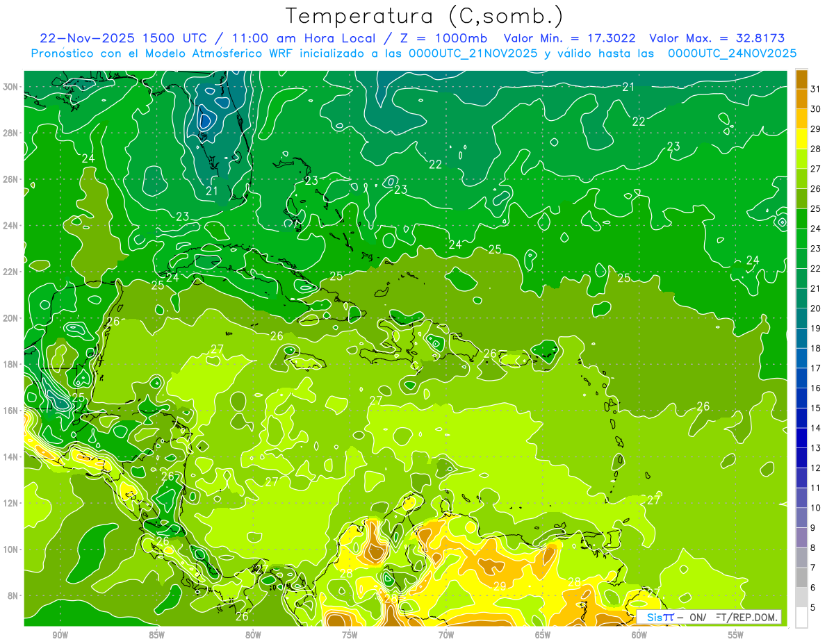Click the longitude axis label "90W"
The width and height of the screenshot is (834, 644).
pos(60,635)
